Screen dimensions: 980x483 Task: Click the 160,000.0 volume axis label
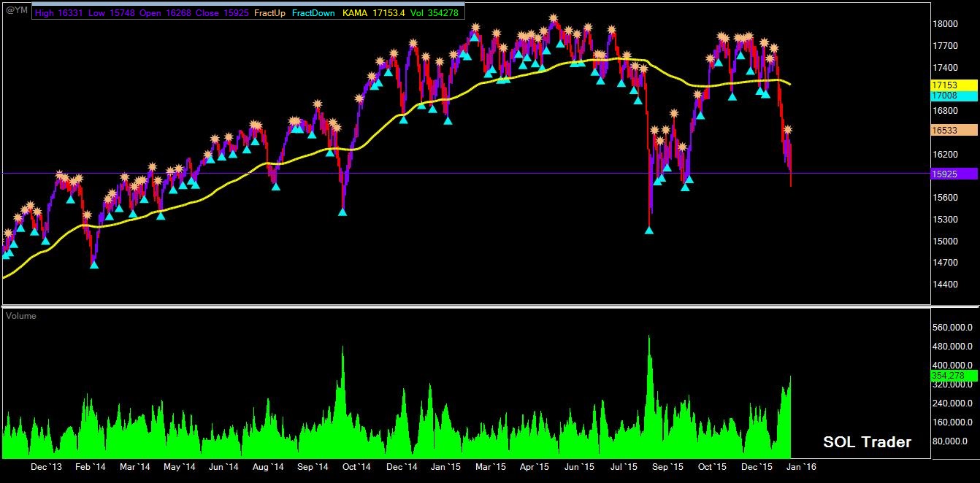(952, 422)
